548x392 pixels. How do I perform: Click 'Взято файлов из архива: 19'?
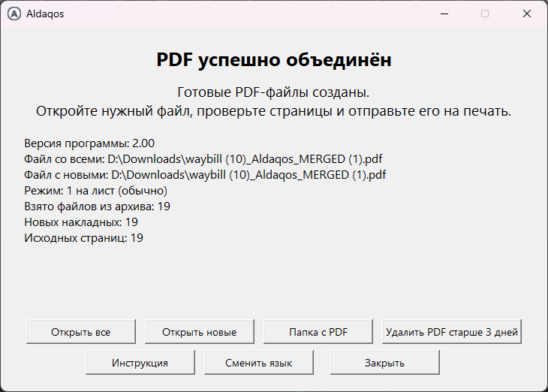coord(97,207)
